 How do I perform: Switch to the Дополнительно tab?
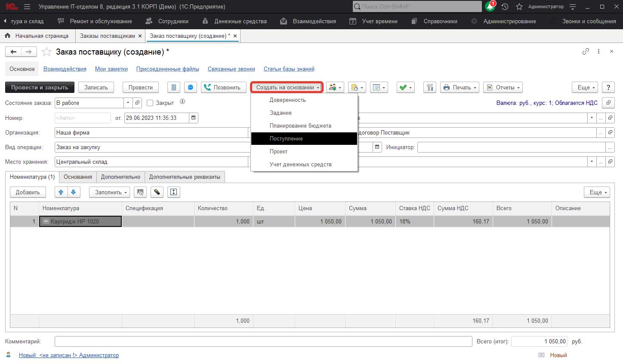coord(120,177)
